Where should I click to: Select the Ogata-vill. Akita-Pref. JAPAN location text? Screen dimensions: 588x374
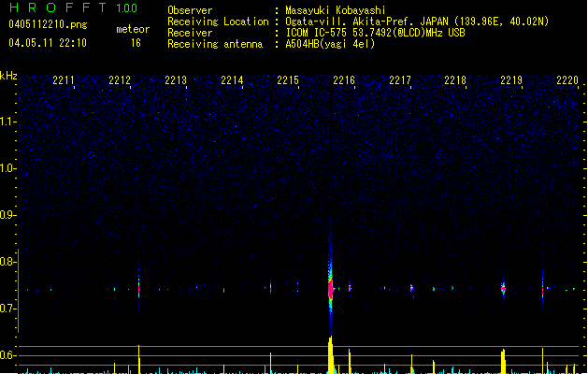417,22
